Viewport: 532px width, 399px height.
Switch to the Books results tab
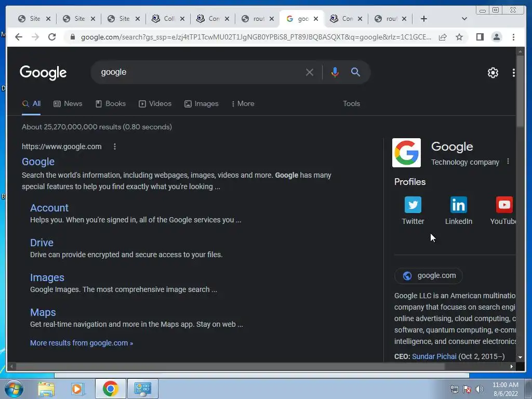tap(111, 104)
